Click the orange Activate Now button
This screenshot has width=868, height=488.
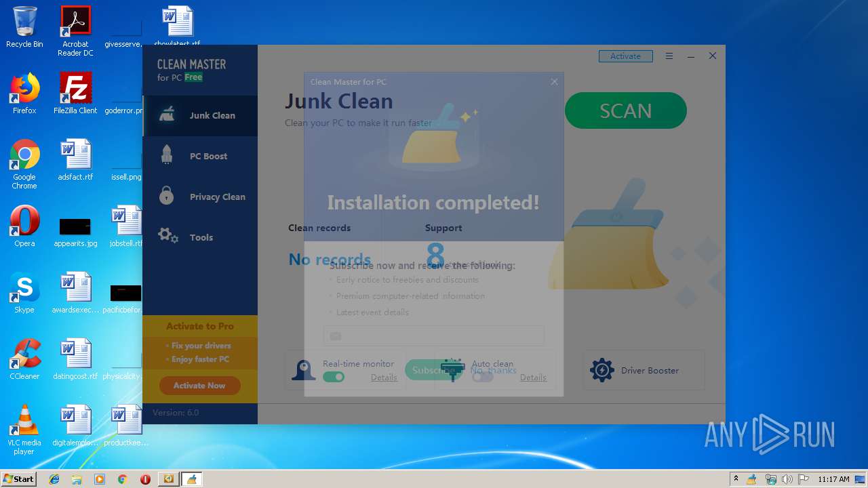(199, 386)
